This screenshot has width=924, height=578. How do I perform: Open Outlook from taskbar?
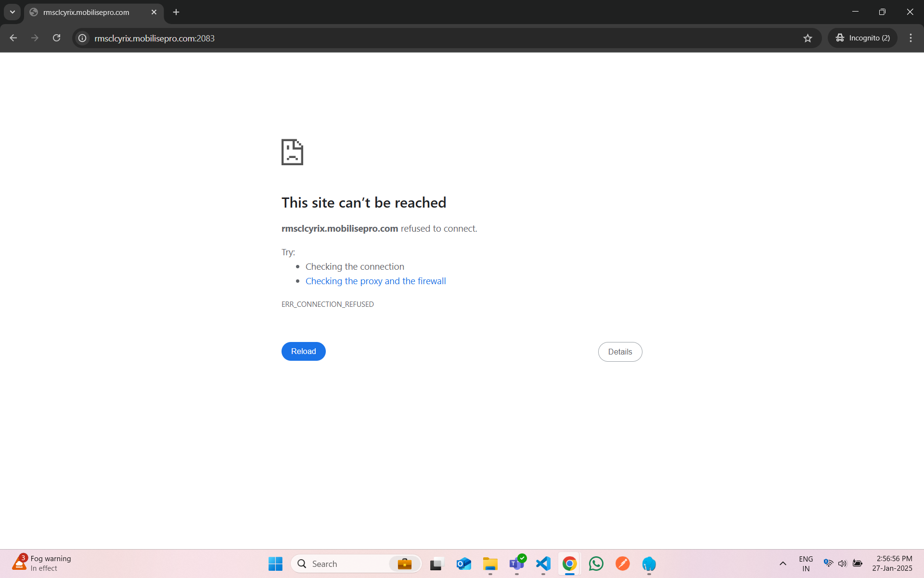tap(463, 564)
